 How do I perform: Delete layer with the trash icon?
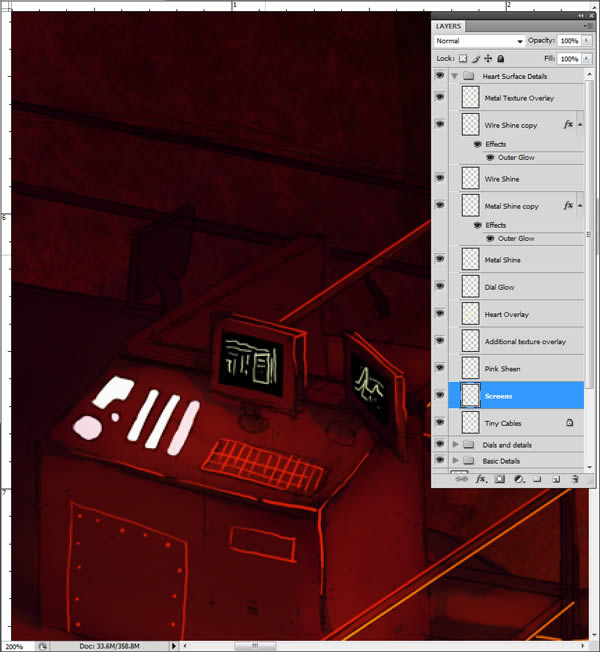[x=575, y=479]
